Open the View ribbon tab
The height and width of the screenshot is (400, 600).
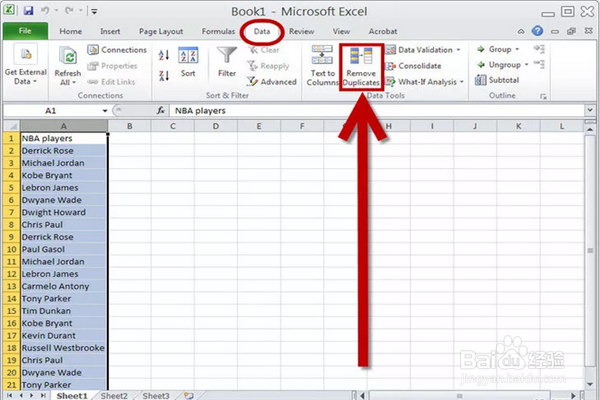341,31
